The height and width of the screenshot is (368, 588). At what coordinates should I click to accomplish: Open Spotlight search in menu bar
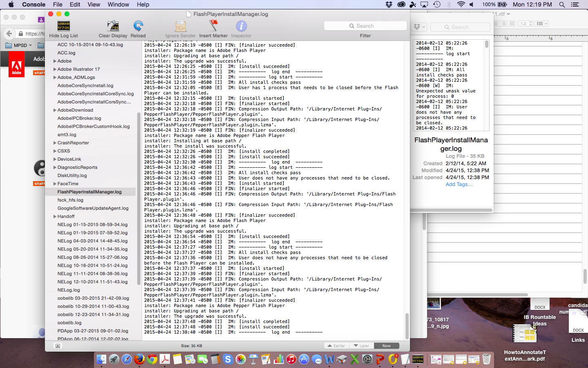(x=562, y=4)
